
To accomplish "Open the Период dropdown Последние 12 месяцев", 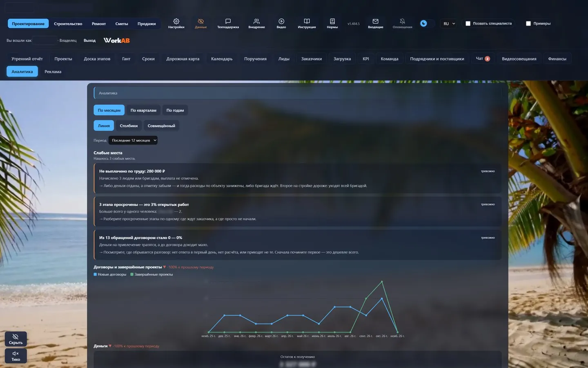I will [133, 140].
